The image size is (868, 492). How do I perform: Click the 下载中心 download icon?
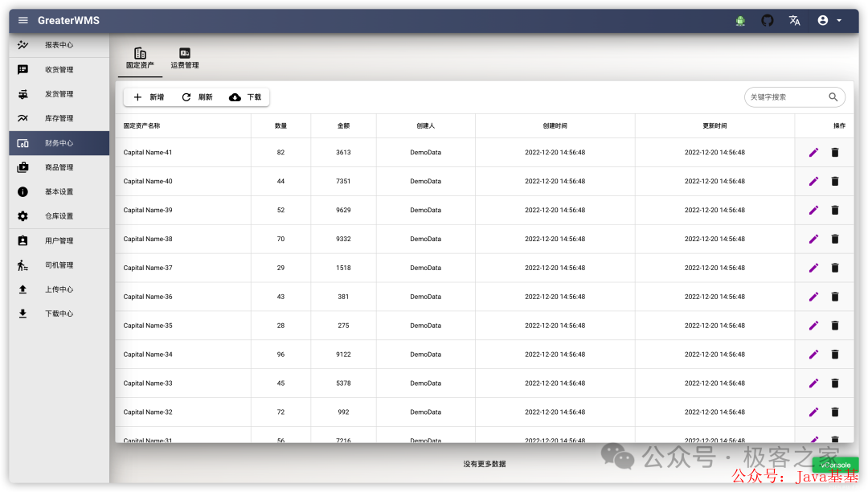pos(23,314)
